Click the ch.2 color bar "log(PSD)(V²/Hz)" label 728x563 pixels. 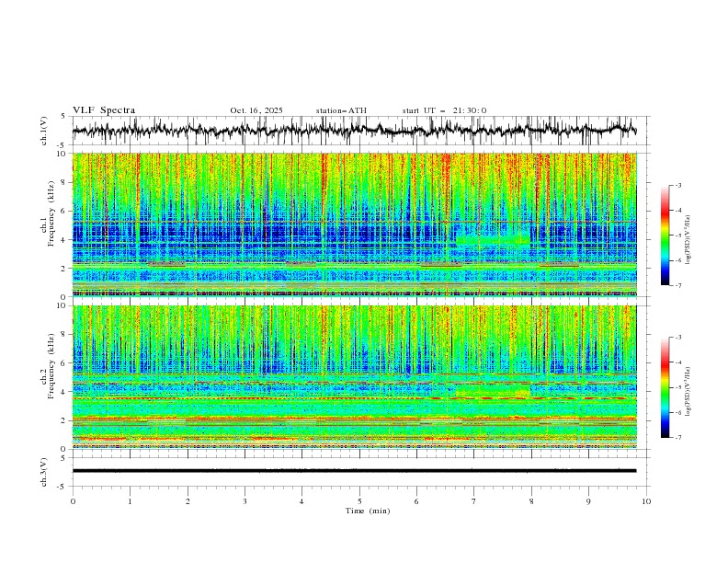coord(688,391)
